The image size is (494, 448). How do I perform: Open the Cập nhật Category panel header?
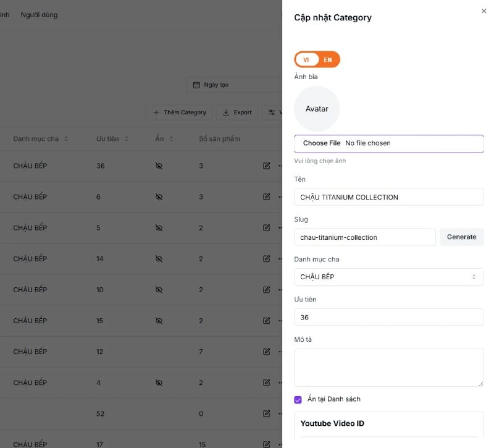[x=332, y=17]
